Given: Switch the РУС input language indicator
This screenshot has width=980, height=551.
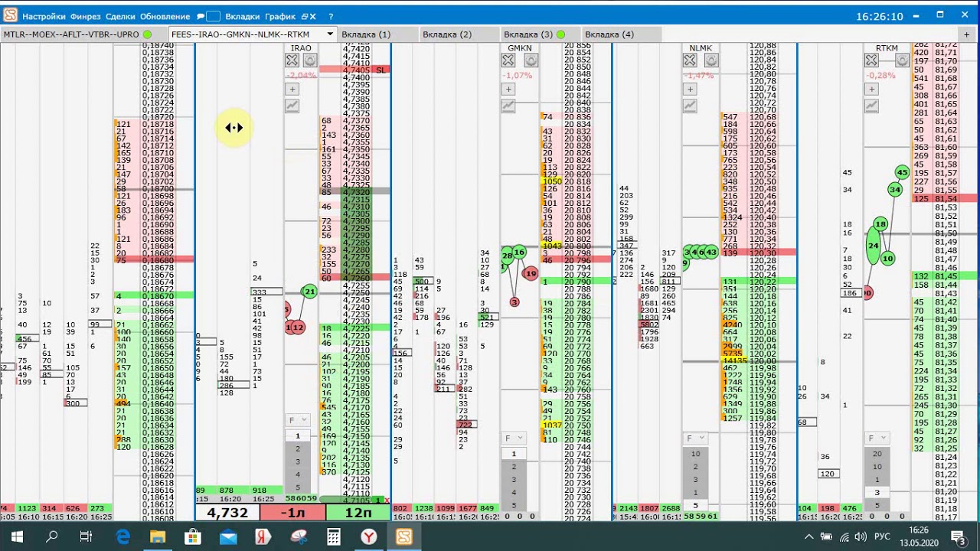Looking at the screenshot, I should pyautogui.click(x=881, y=536).
